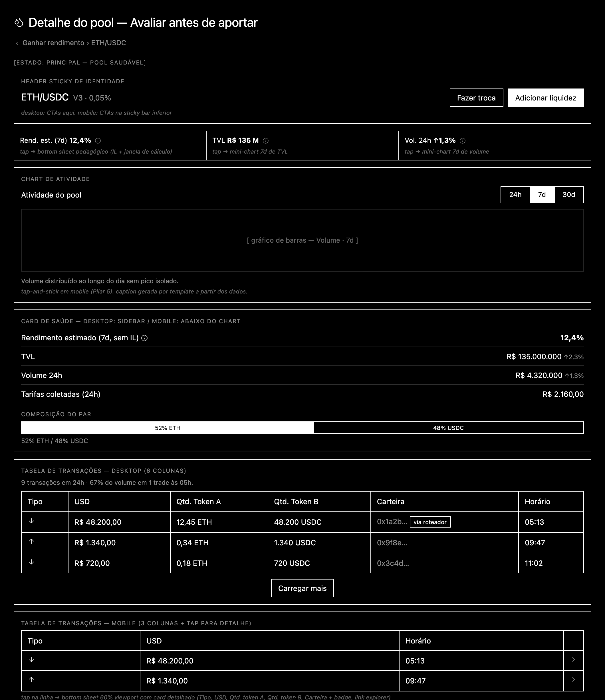The height and width of the screenshot is (700, 605).
Task: Click desktop table Horário column header
Action: pyautogui.click(x=551, y=501)
